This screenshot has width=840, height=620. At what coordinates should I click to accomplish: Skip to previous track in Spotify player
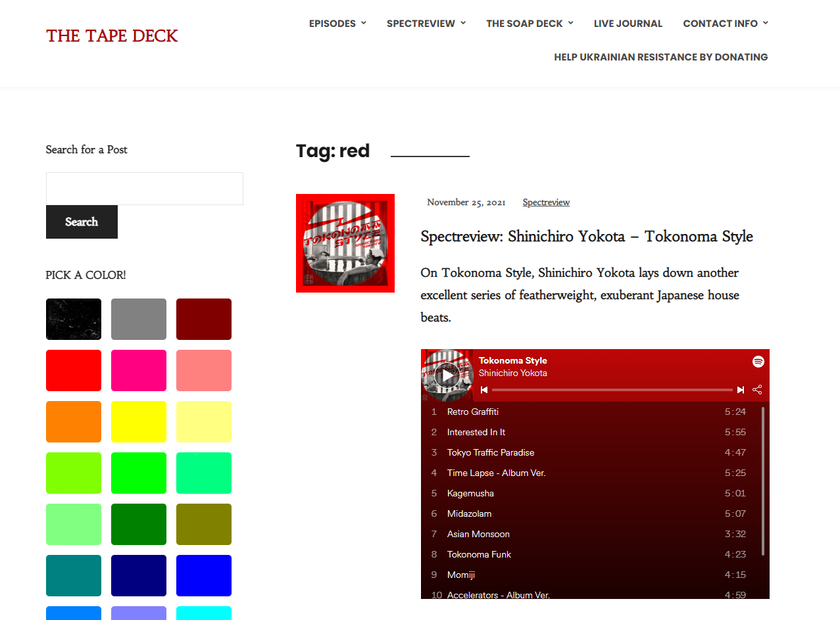pyautogui.click(x=484, y=390)
